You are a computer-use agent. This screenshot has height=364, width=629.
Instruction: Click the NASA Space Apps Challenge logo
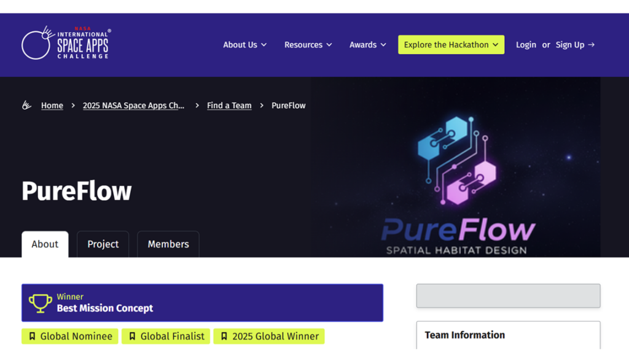(66, 44)
